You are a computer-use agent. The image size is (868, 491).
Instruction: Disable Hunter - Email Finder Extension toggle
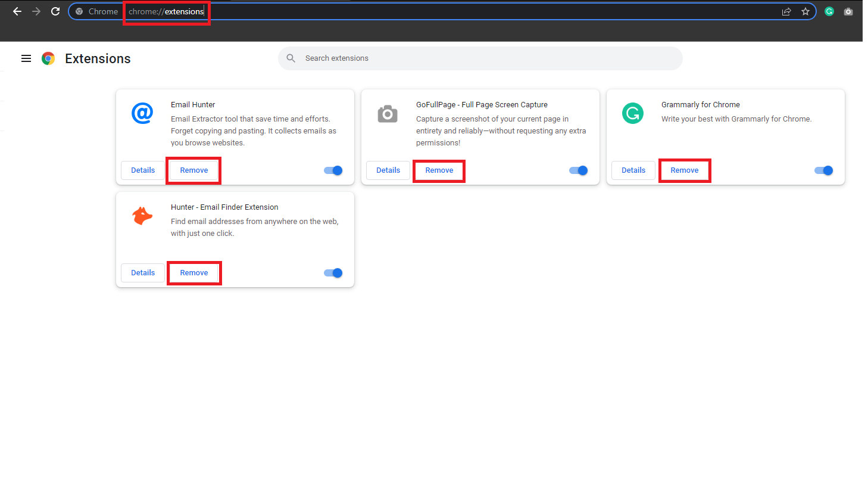(x=333, y=273)
